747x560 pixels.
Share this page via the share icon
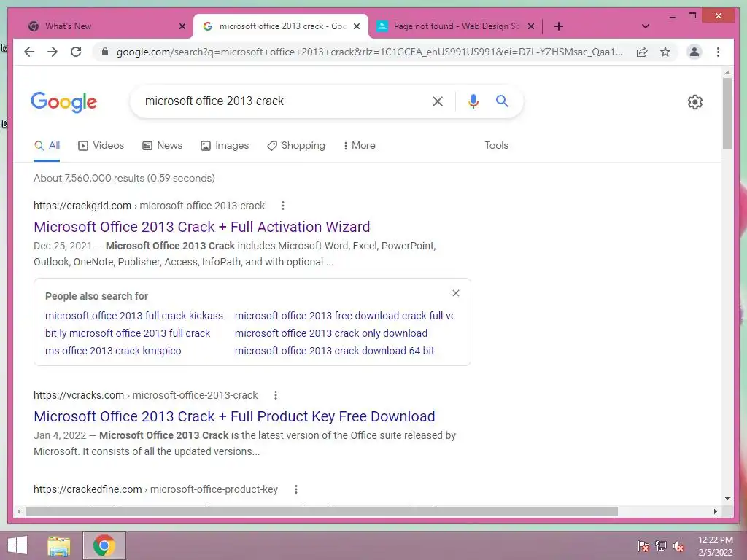642,52
